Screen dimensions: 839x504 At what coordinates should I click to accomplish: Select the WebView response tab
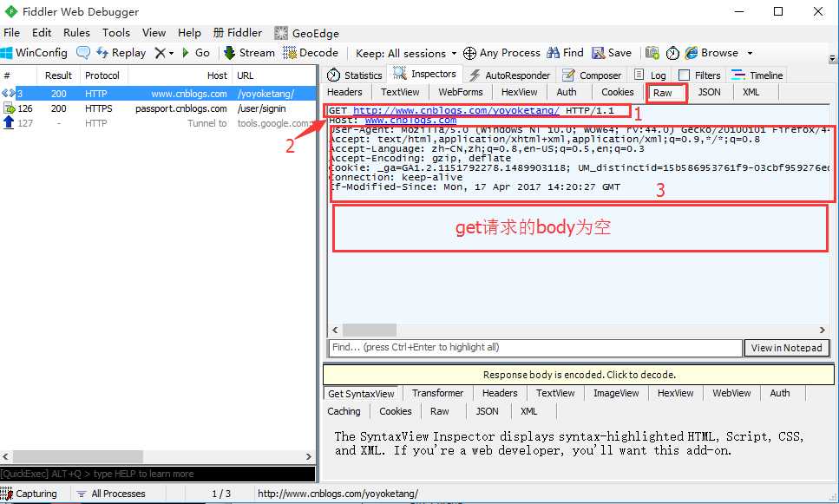coord(731,393)
